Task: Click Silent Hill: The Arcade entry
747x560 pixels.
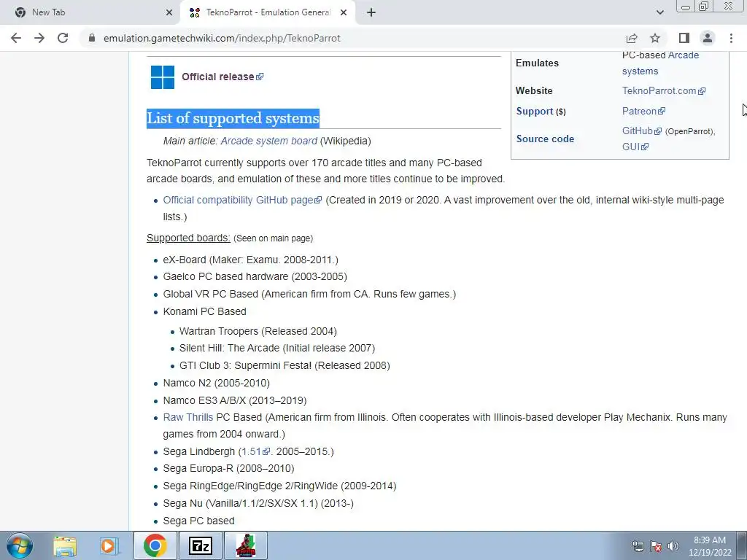Action: coord(276,348)
